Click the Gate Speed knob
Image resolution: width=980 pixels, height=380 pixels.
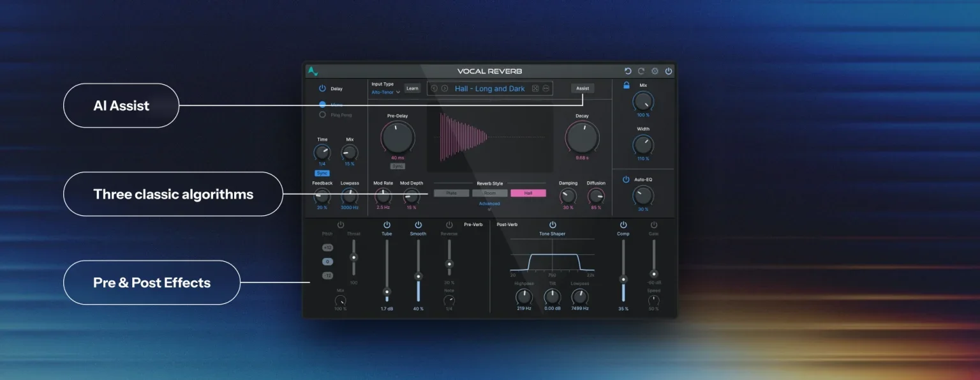click(x=654, y=300)
